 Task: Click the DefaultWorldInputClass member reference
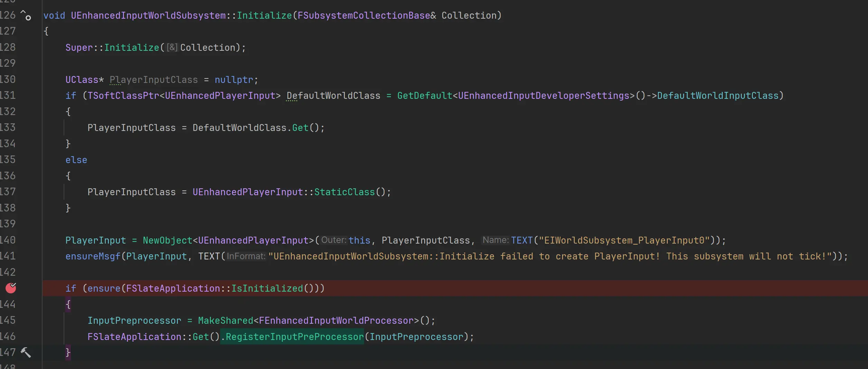[x=718, y=96]
